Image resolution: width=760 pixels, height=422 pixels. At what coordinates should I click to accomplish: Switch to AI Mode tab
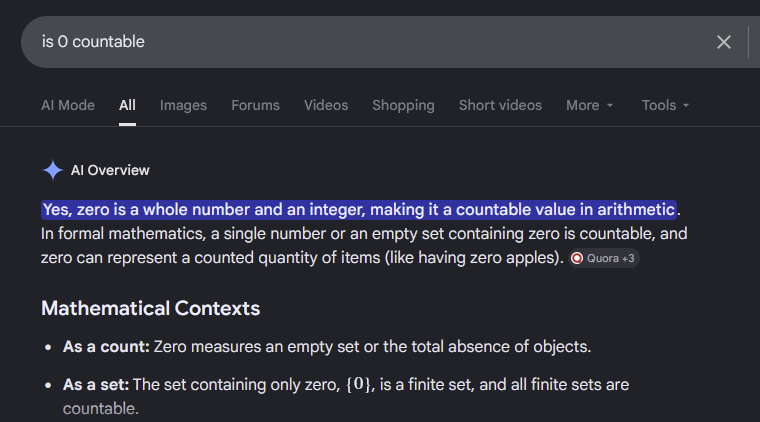coord(68,105)
